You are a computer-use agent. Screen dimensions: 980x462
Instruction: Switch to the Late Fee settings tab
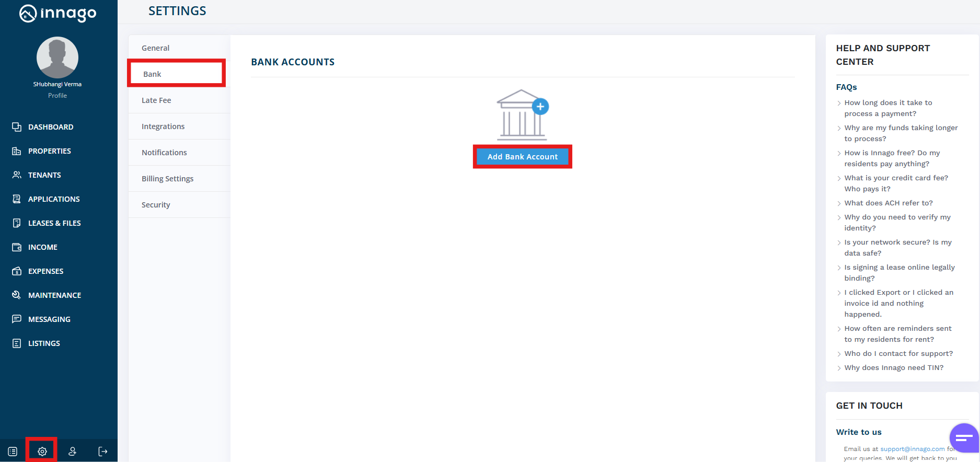[156, 100]
